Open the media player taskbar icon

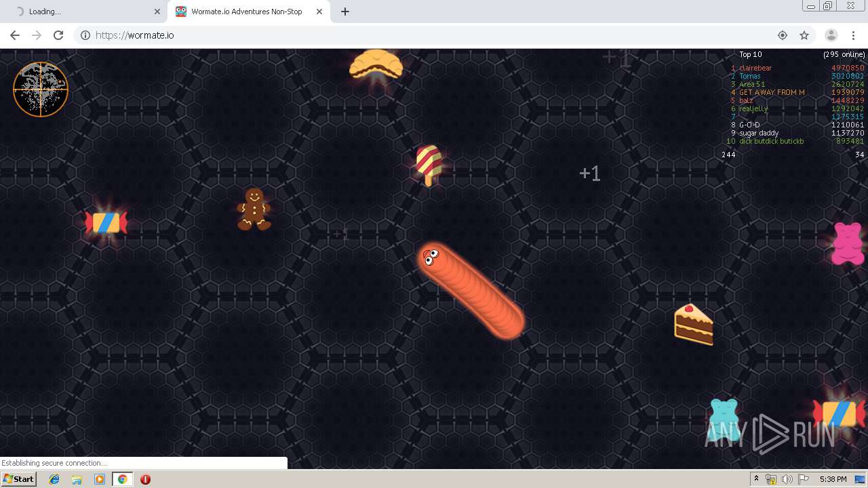[100, 479]
